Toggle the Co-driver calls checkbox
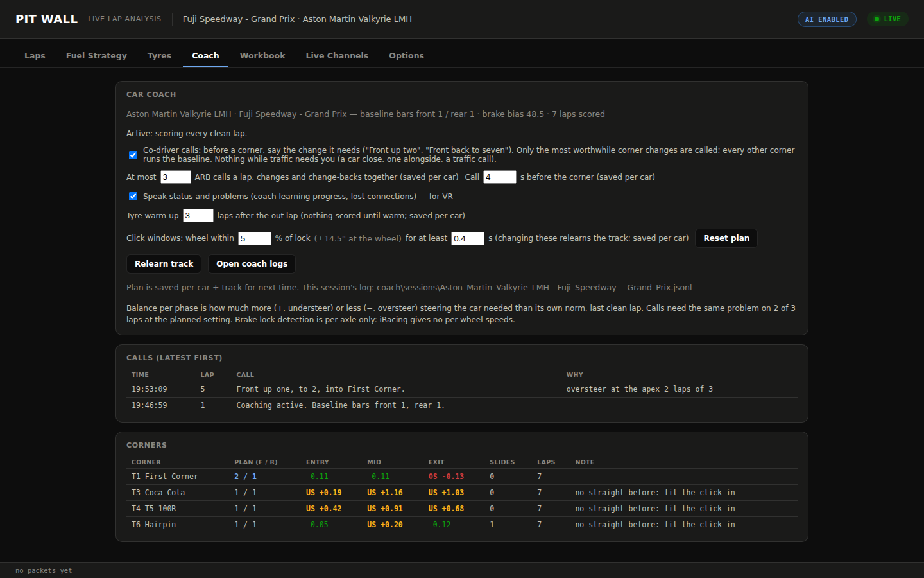The width and height of the screenshot is (924, 578). [133, 155]
